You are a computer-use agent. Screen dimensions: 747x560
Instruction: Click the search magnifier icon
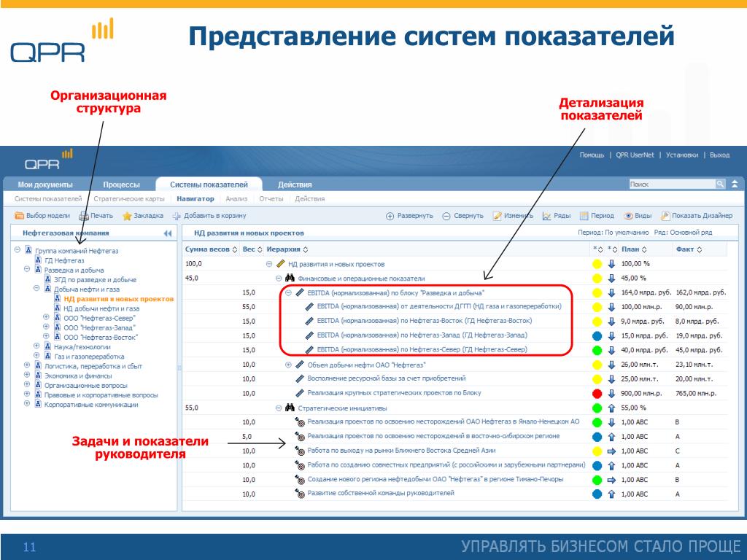click(719, 184)
